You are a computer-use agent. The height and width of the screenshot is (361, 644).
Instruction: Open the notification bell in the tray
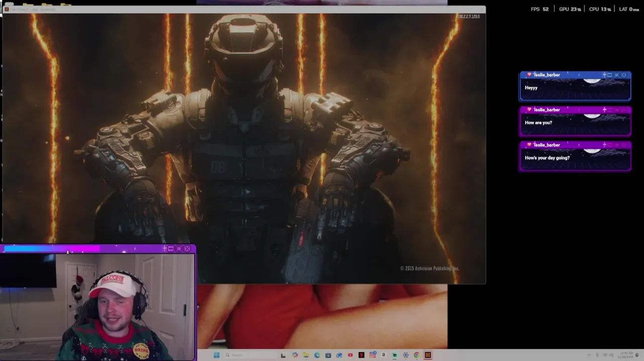[x=637, y=355]
